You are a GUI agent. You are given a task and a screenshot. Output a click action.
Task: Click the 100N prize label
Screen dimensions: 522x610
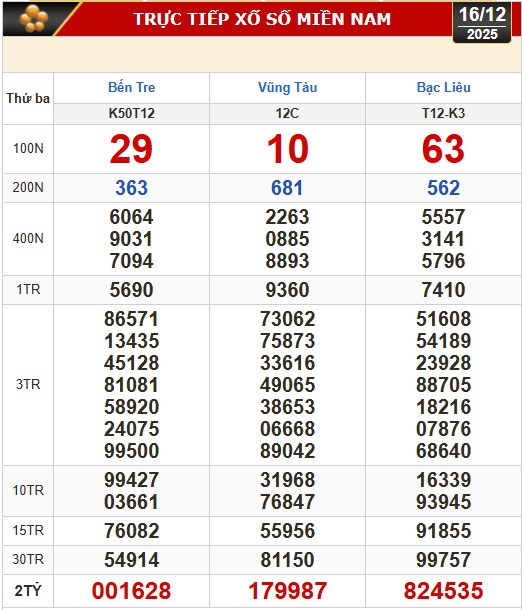click(x=28, y=148)
